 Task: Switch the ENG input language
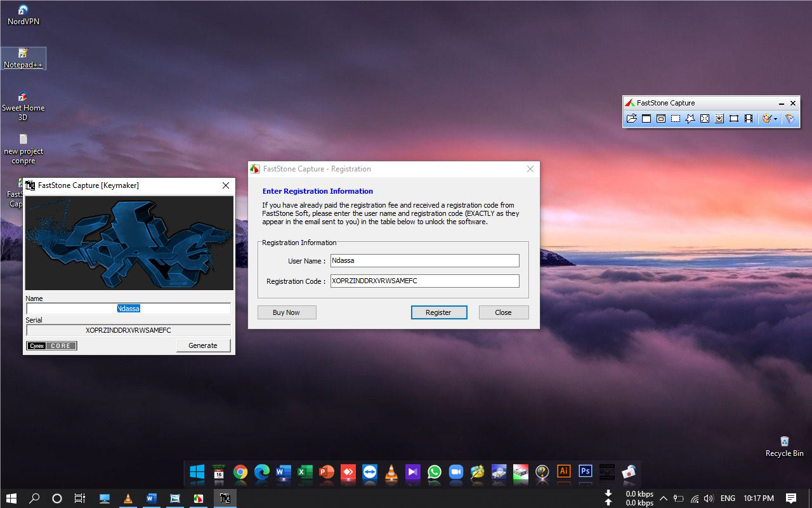pyautogui.click(x=728, y=498)
